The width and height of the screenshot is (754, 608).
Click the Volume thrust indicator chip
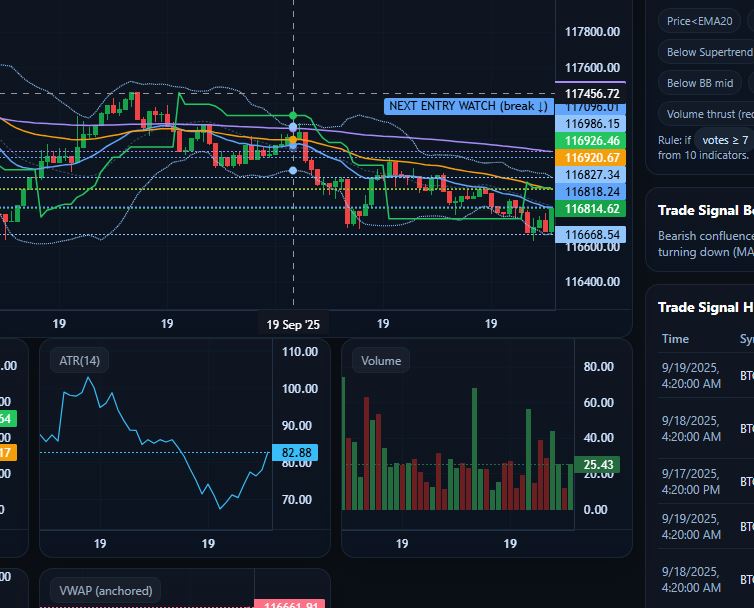pos(708,115)
